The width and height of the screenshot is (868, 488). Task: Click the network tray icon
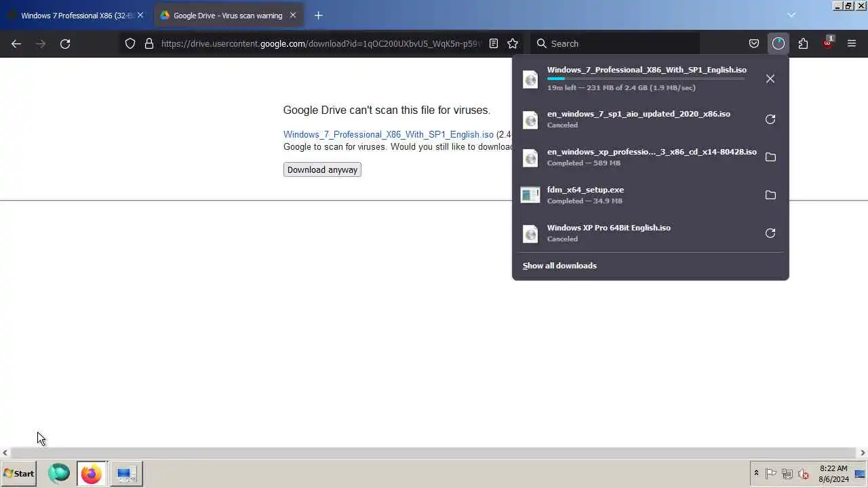pyautogui.click(x=787, y=474)
